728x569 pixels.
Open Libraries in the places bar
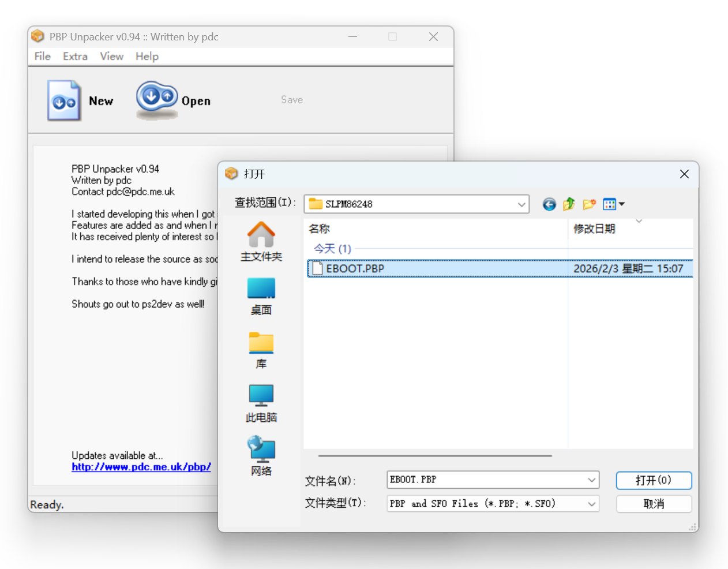[261, 350]
